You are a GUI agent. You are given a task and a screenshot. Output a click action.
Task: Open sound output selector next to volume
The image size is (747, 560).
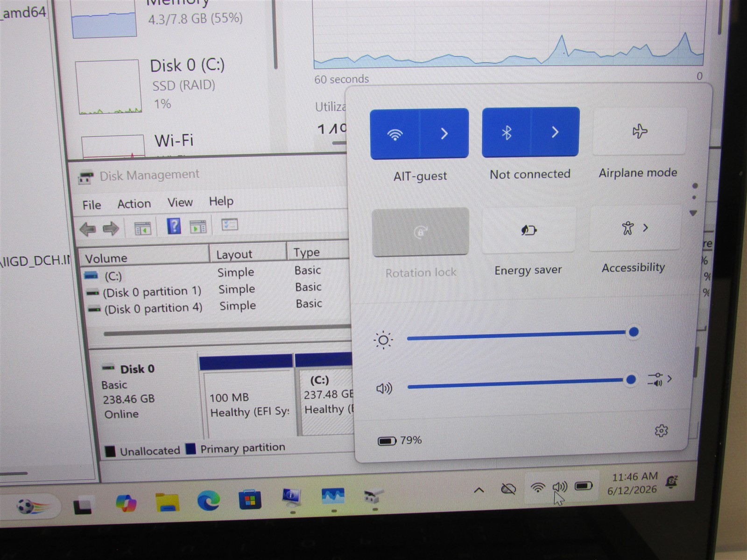point(660,379)
